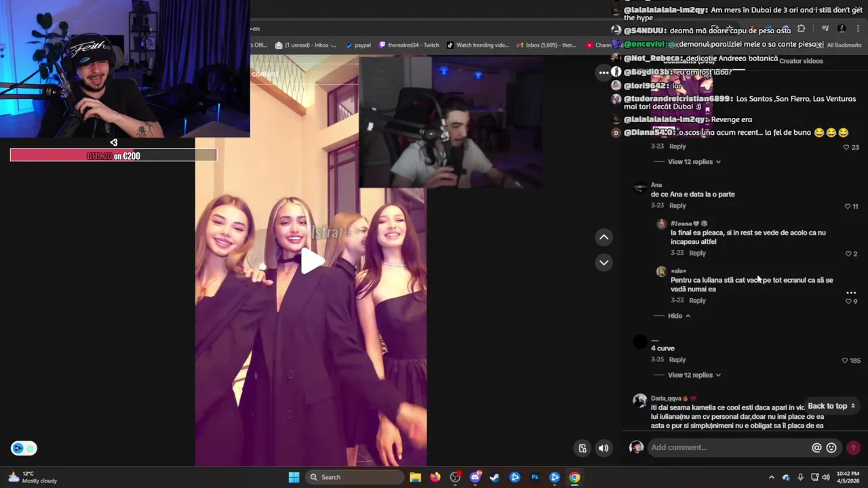Open Chrome three-dot menu
This screenshot has width=868, height=488.
858,28
